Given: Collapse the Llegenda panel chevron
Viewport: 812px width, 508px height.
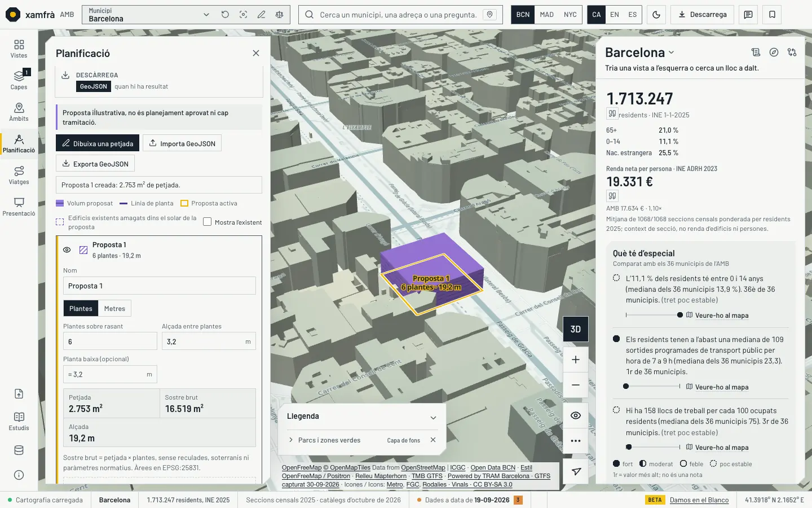Looking at the screenshot, I should pos(433,418).
